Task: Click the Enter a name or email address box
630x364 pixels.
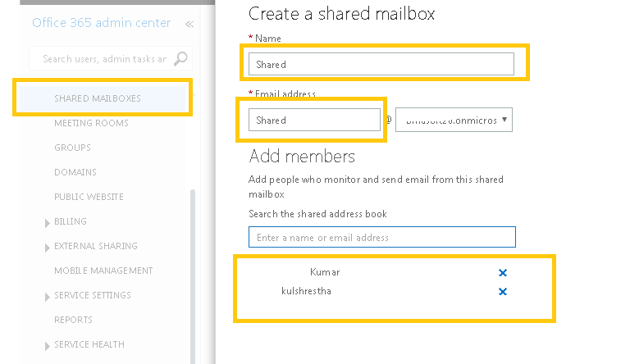Action: click(382, 237)
